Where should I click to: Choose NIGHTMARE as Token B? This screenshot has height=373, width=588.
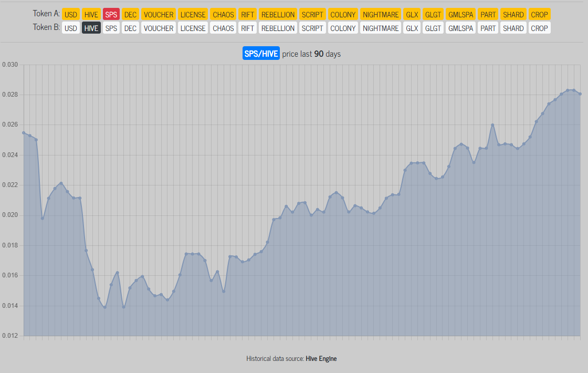pos(381,28)
